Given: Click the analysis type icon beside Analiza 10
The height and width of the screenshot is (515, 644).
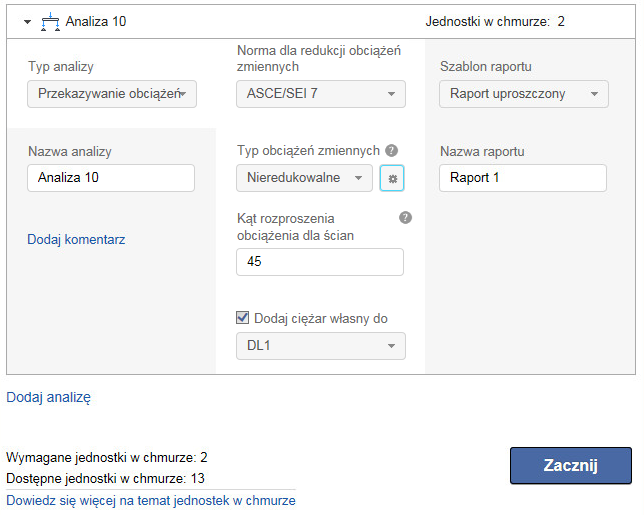Looking at the screenshot, I should click(50, 21).
